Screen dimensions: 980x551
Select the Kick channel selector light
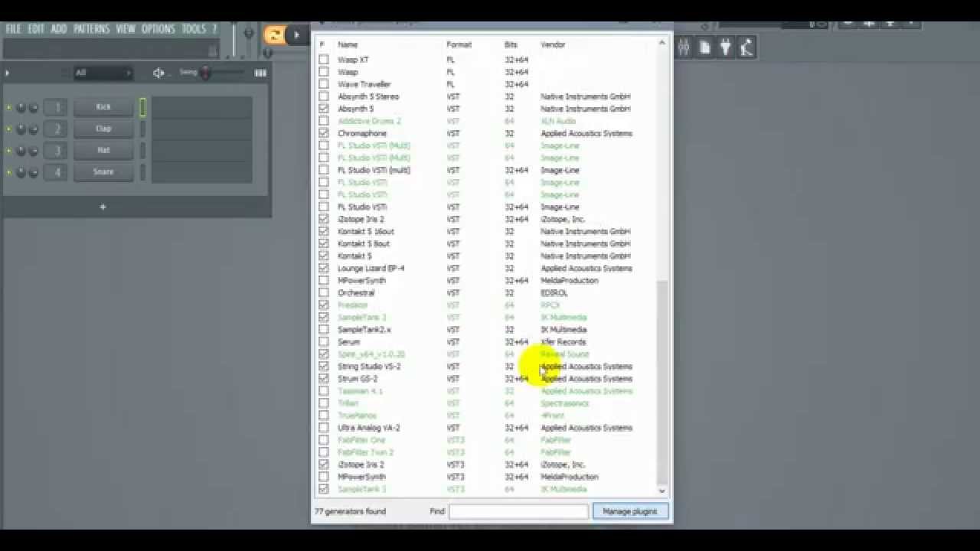pos(142,107)
